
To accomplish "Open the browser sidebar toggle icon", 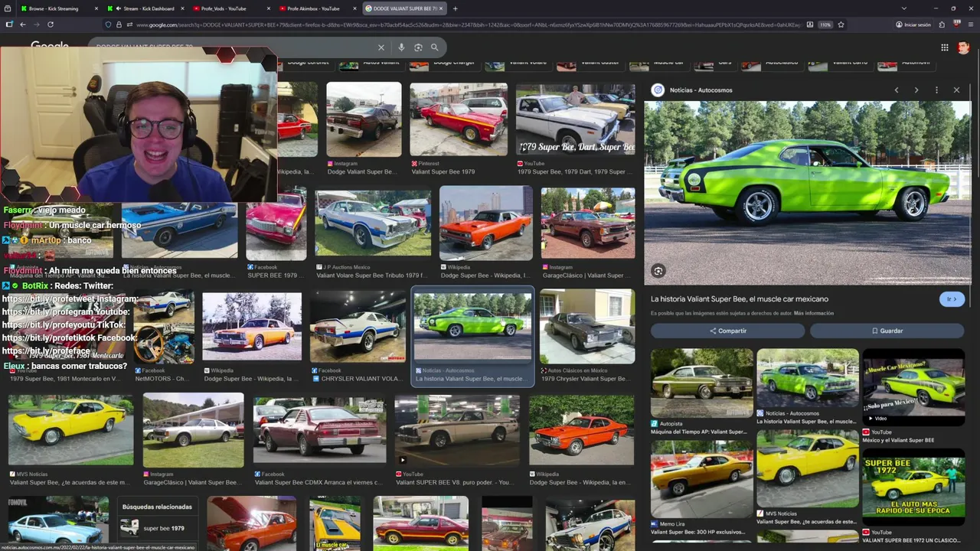I will pyautogui.click(x=9, y=24).
